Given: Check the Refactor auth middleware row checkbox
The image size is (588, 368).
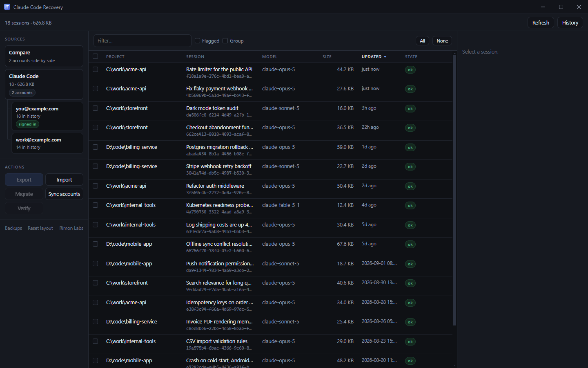Looking at the screenshot, I should (95, 186).
